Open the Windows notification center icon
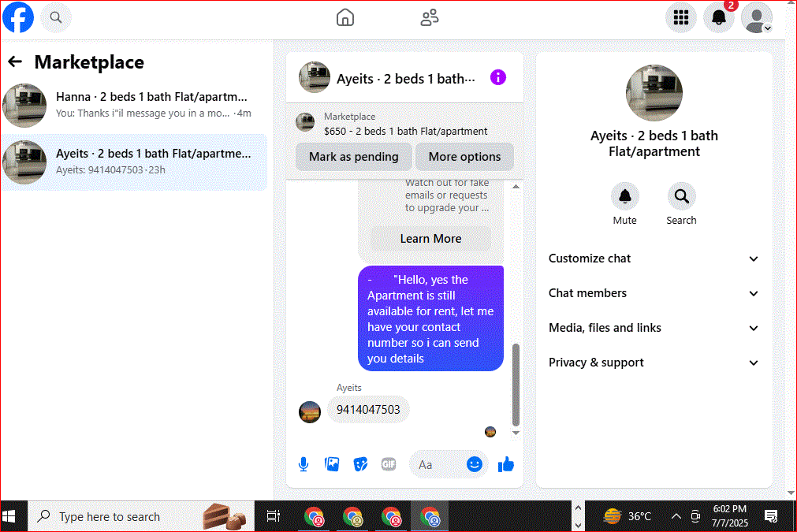Screen dimensions: 797x532 click(771, 517)
